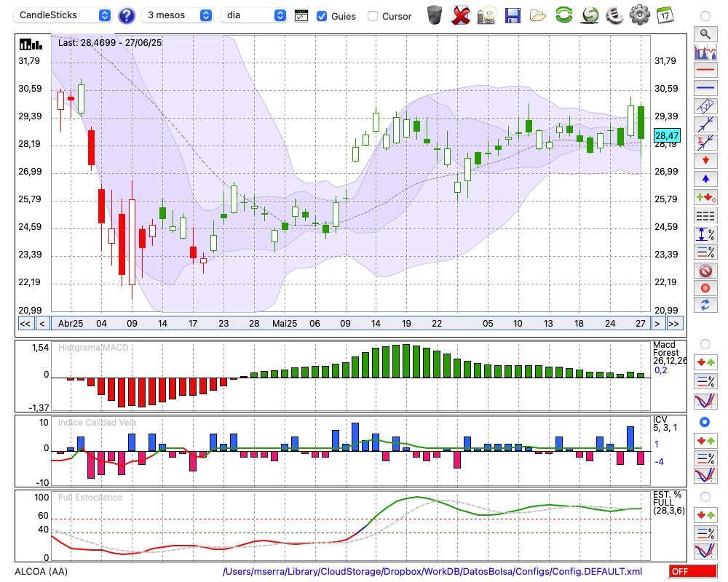Image resolution: width=728 pixels, height=582 pixels.
Task: Select the trend line with arrows tool
Action: tap(705, 124)
